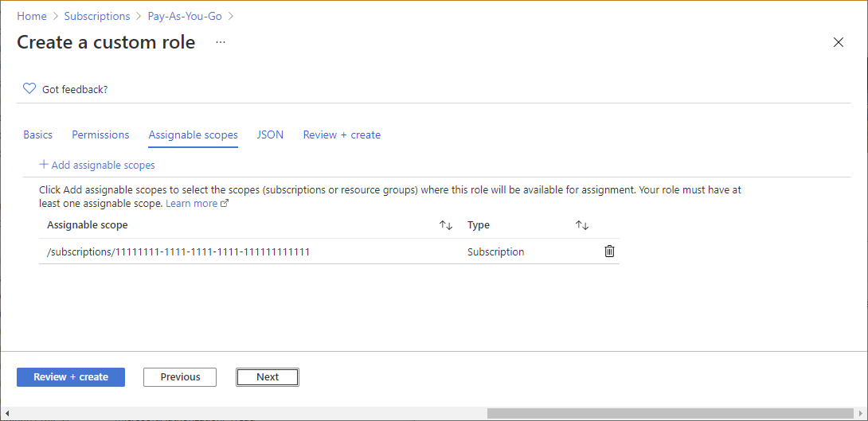Viewport: 868px width, 421px height.
Task: Open the JSON tab
Action: click(x=270, y=134)
